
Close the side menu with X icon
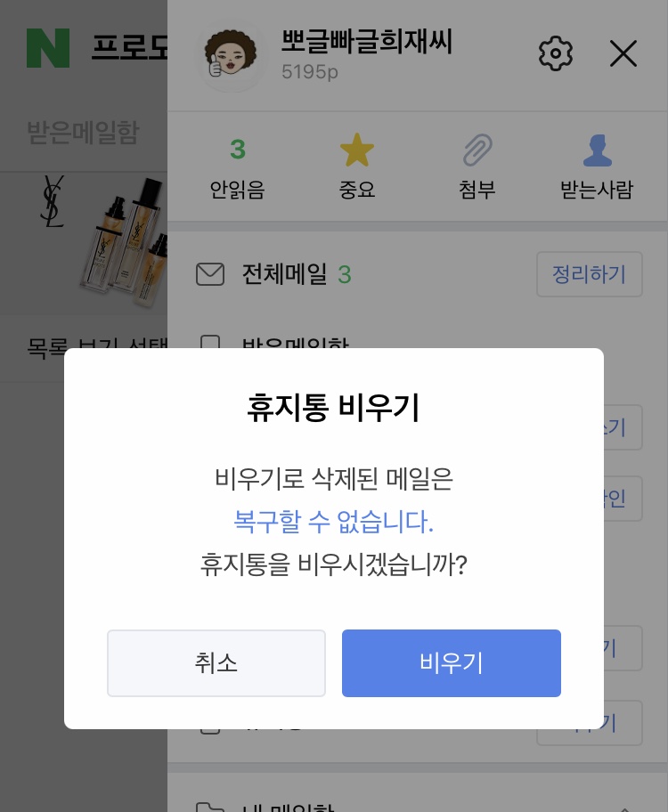pos(623,53)
